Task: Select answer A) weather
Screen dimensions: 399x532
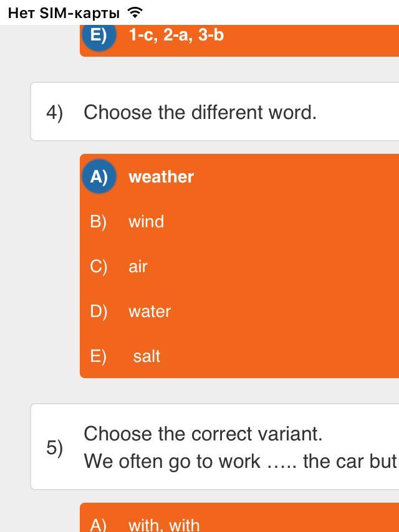Action: tap(161, 177)
